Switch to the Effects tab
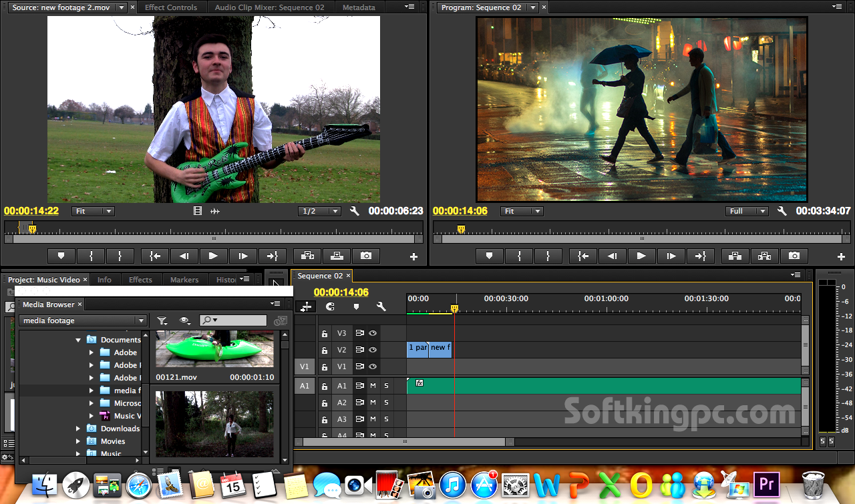855x504 pixels. pos(140,280)
